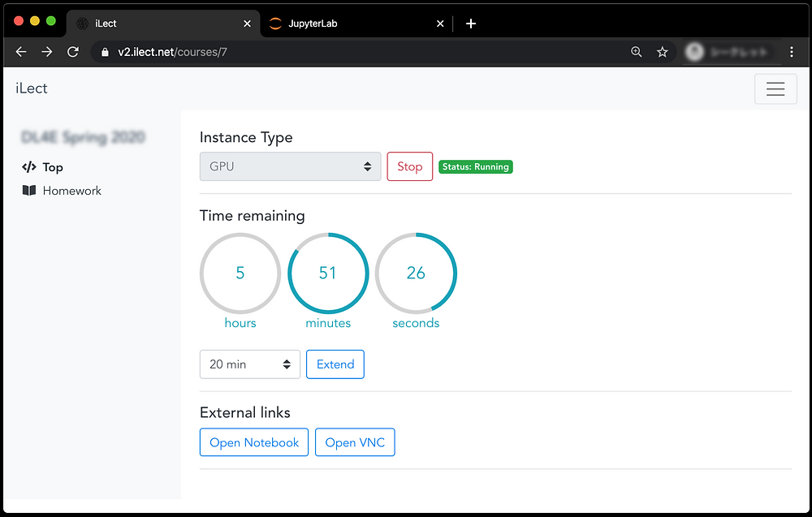Reload the page
812x517 pixels.
tap(72, 51)
